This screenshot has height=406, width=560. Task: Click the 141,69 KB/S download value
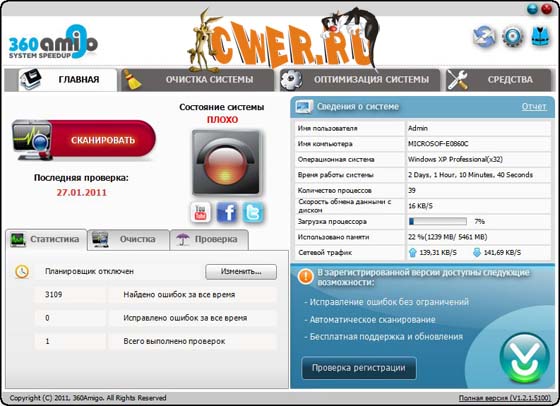click(502, 253)
